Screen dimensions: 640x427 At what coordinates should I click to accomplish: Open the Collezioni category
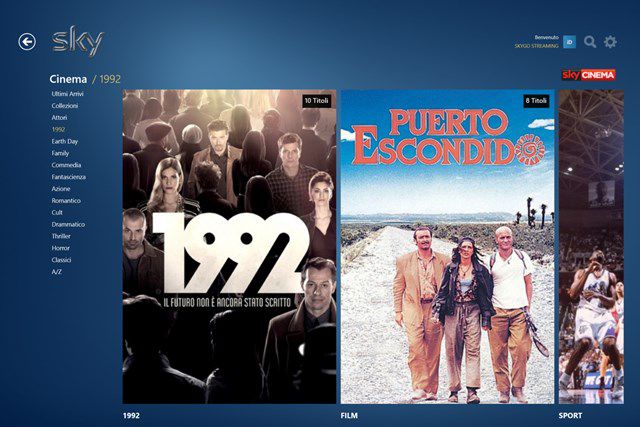(64, 106)
